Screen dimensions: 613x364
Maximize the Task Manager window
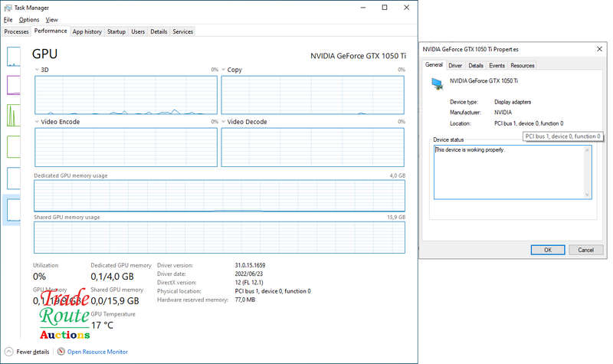coord(385,8)
